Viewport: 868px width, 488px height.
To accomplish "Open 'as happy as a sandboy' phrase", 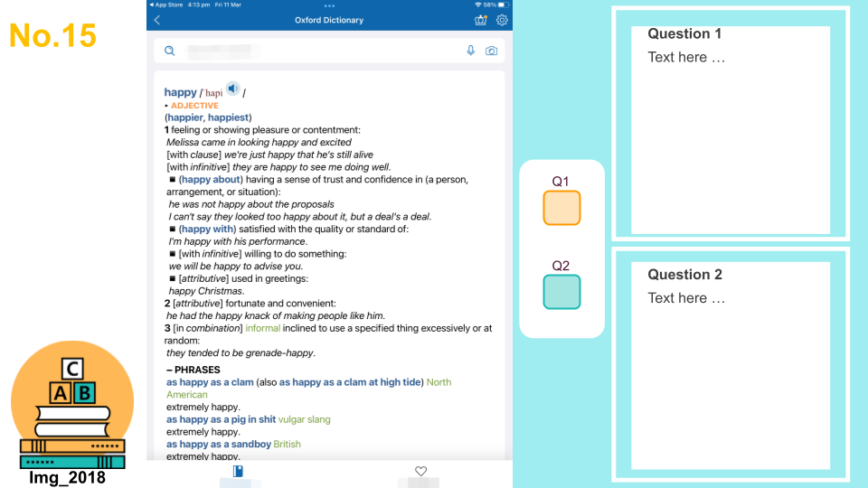I will (x=219, y=445).
